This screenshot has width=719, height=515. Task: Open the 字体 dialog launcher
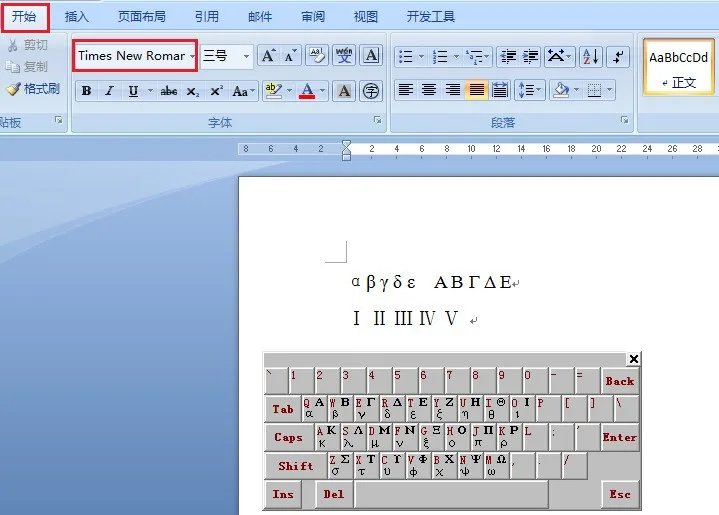tap(377, 120)
